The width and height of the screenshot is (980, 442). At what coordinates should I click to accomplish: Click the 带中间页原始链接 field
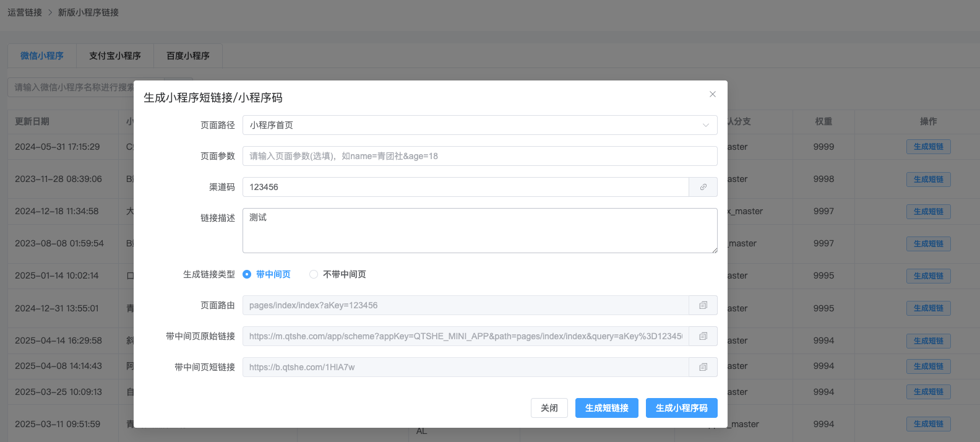click(x=465, y=336)
